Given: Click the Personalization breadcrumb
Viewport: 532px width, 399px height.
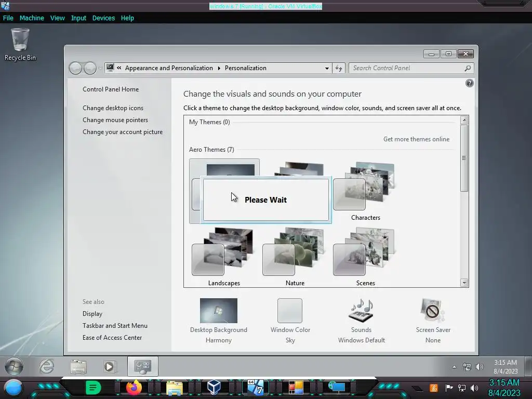Looking at the screenshot, I should coord(246,68).
